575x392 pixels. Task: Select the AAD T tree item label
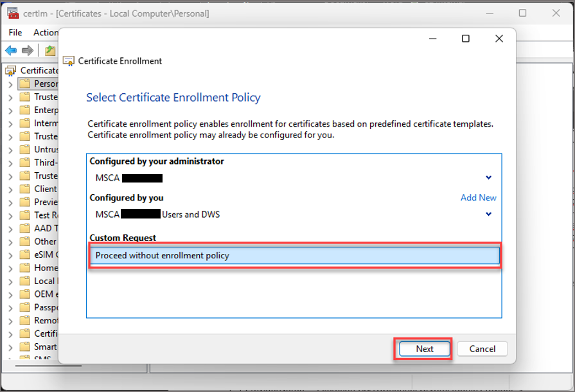click(x=46, y=229)
